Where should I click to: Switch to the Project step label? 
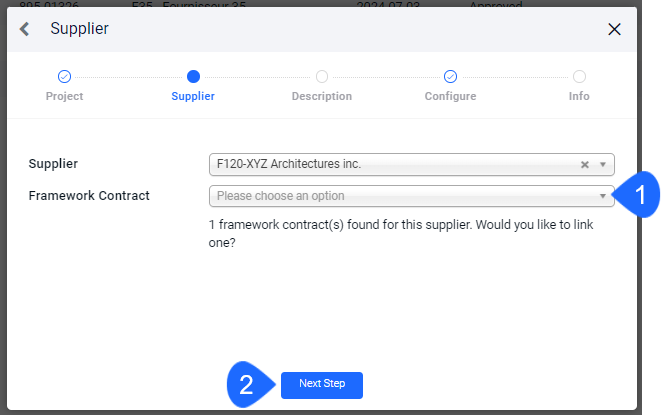coord(64,97)
